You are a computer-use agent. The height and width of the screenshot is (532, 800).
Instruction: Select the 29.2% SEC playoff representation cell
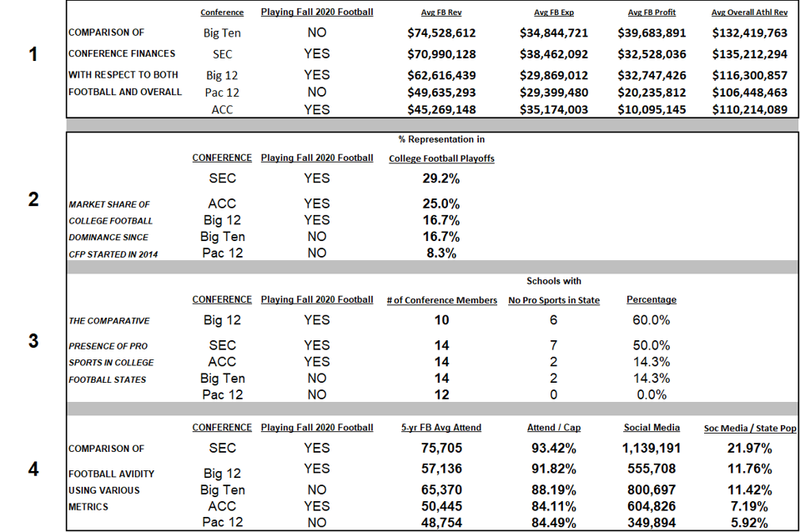(441, 178)
